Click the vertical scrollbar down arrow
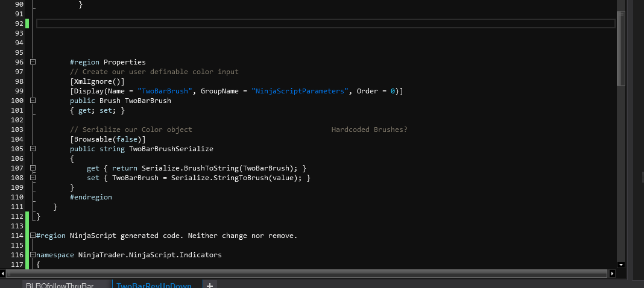The width and height of the screenshot is (644, 288). click(621, 264)
